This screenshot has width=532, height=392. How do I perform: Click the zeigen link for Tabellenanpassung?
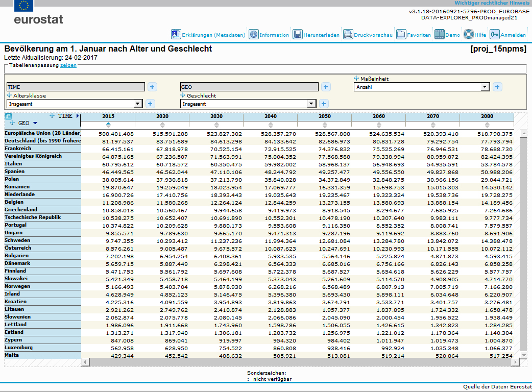[68, 65]
